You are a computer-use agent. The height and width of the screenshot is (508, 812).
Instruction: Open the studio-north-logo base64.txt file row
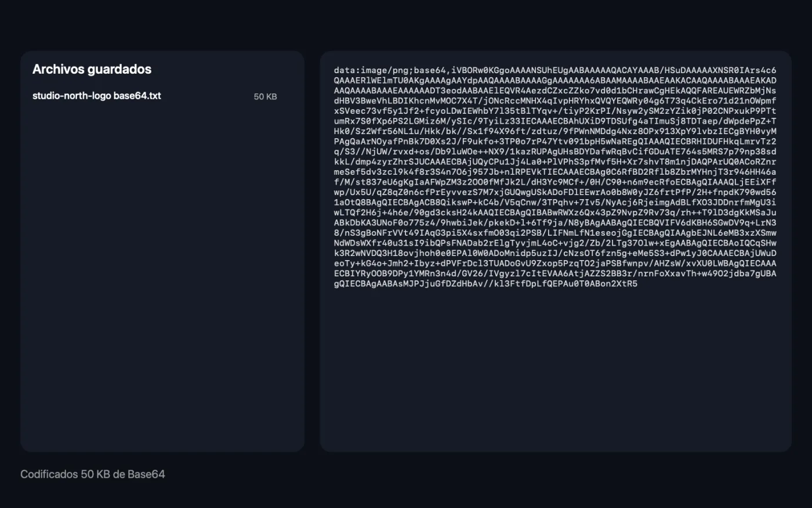(x=155, y=96)
